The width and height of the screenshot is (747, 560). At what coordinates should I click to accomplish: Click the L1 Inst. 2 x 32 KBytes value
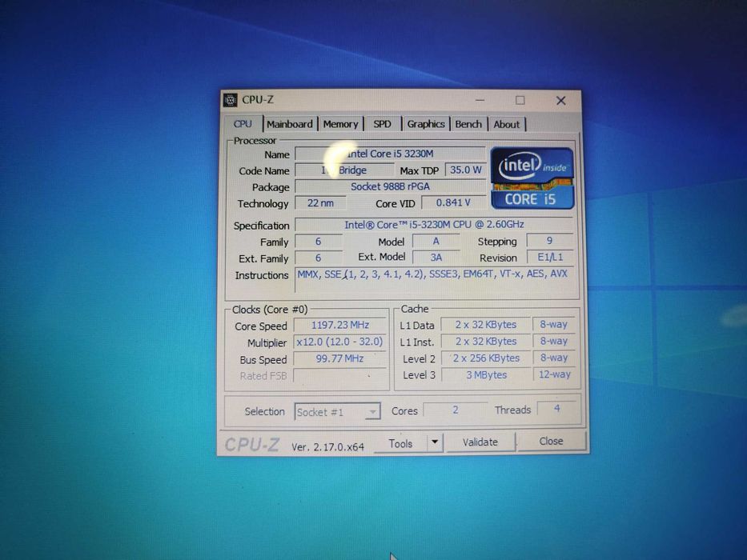(485, 342)
